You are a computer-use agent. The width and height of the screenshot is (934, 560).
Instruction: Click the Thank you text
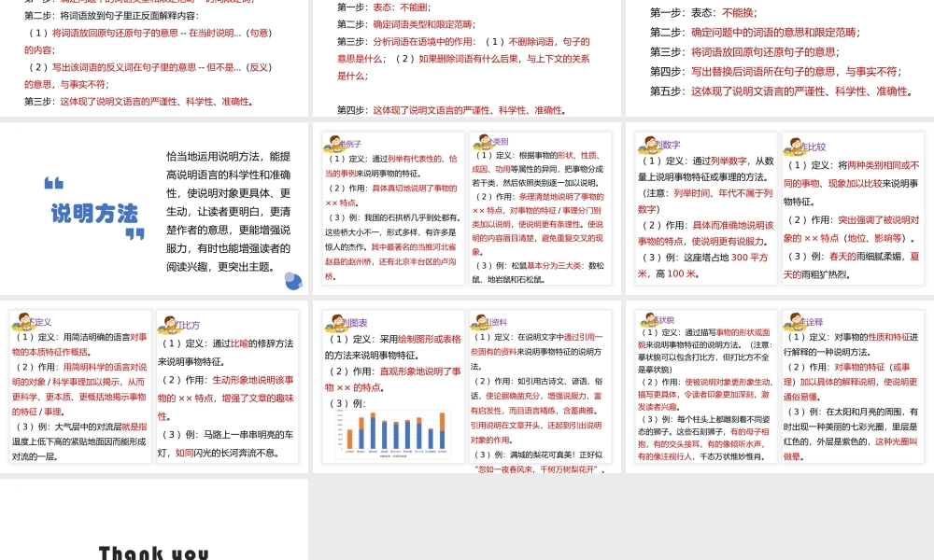coord(154,553)
